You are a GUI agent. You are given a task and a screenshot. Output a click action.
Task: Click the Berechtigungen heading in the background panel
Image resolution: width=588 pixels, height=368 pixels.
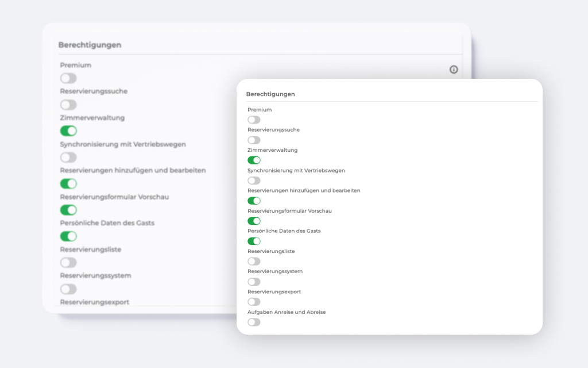[x=90, y=45]
